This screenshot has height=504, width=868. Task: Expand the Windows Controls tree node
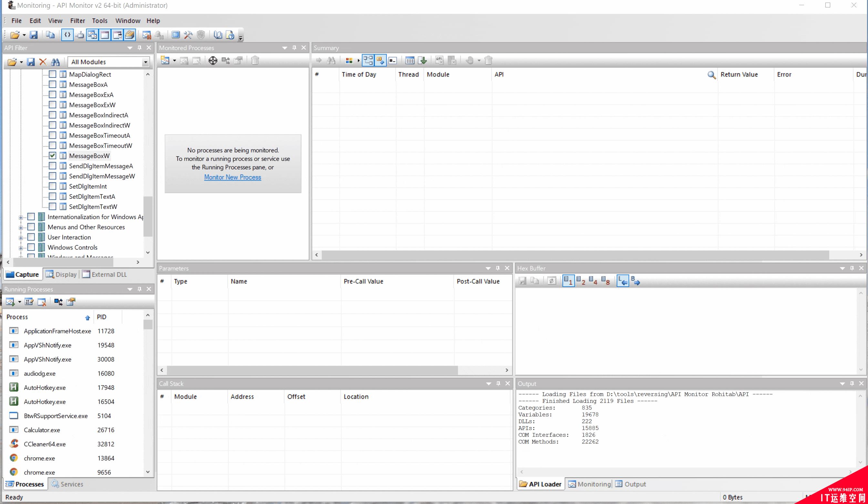21,248
